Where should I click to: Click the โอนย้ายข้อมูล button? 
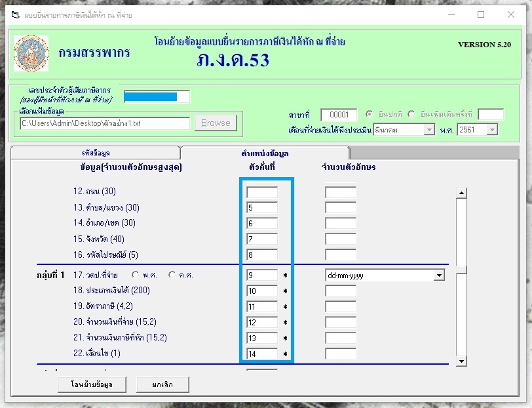tap(92, 384)
